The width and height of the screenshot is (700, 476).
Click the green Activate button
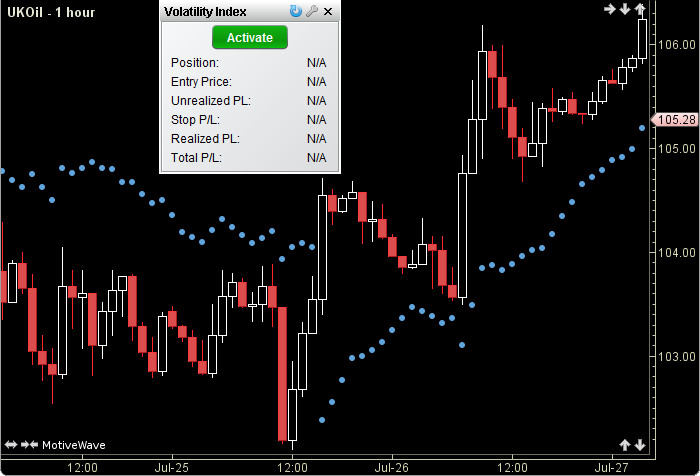click(x=250, y=37)
